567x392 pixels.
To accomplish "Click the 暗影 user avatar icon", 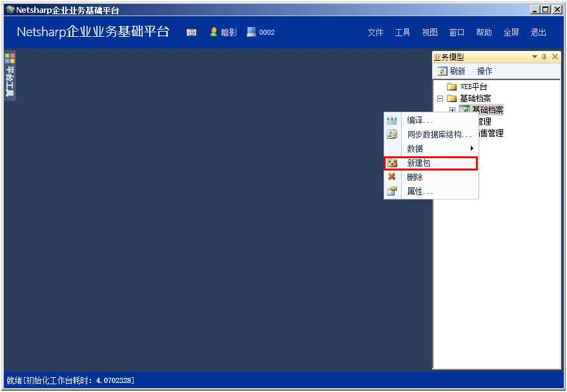I will tap(214, 32).
